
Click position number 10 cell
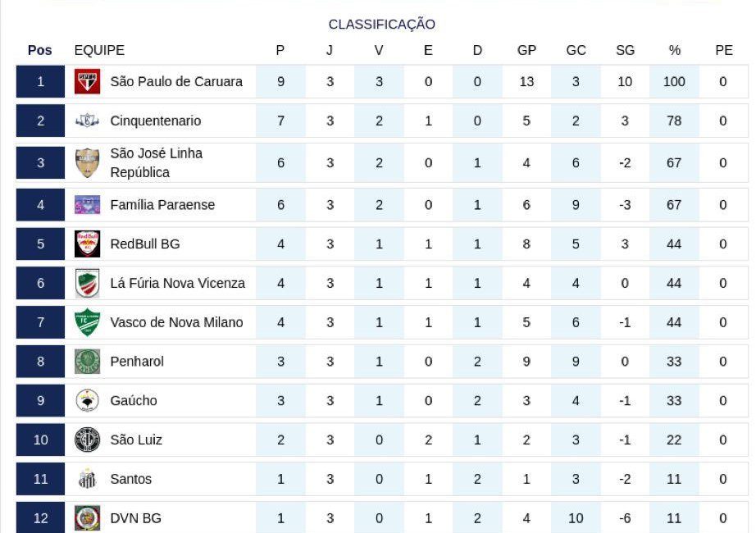click(x=40, y=440)
